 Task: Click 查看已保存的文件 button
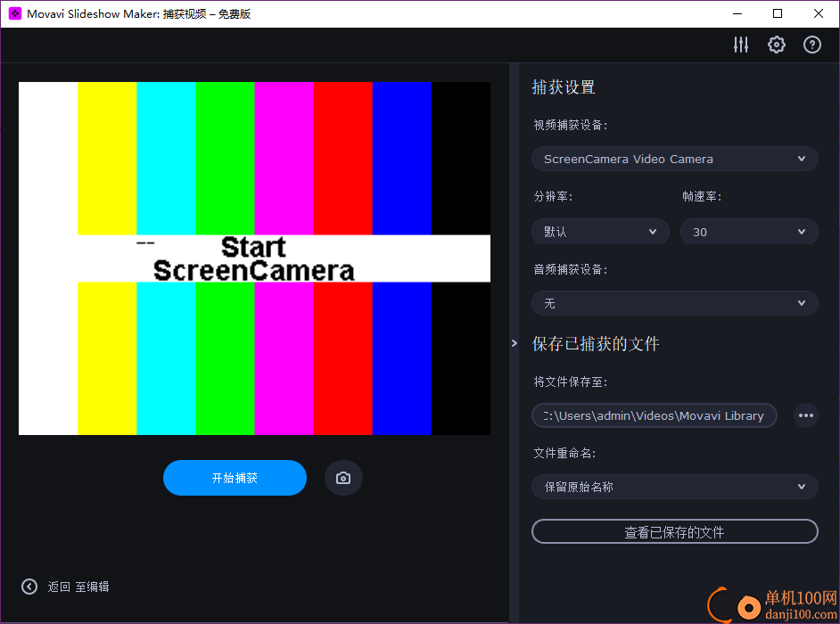click(x=674, y=532)
